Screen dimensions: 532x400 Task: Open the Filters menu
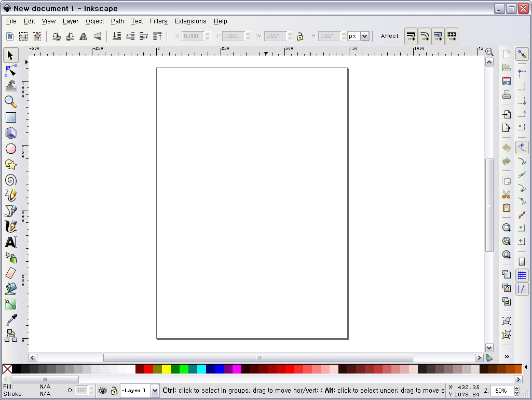[159, 21]
